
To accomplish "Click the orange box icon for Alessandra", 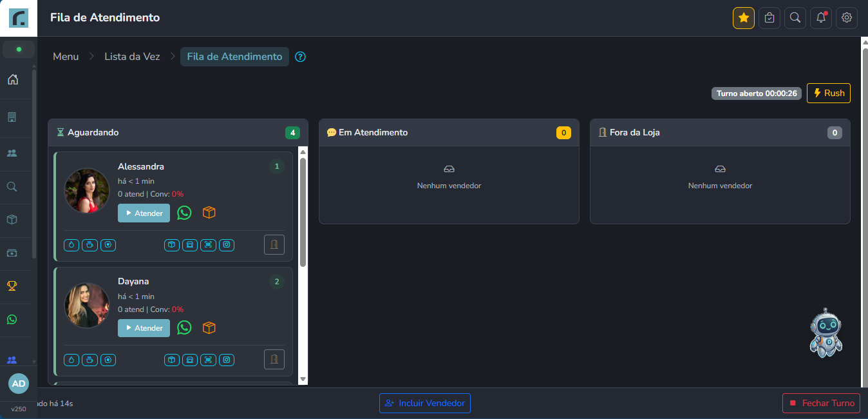I will [209, 213].
